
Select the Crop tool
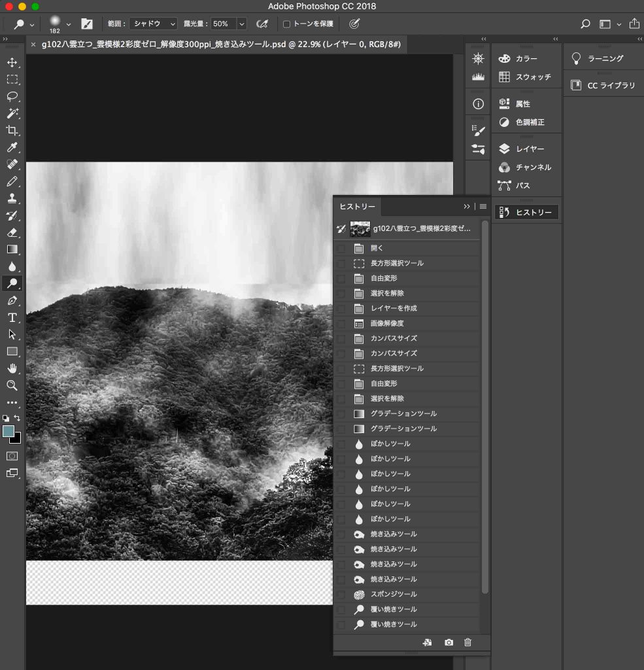(x=12, y=130)
